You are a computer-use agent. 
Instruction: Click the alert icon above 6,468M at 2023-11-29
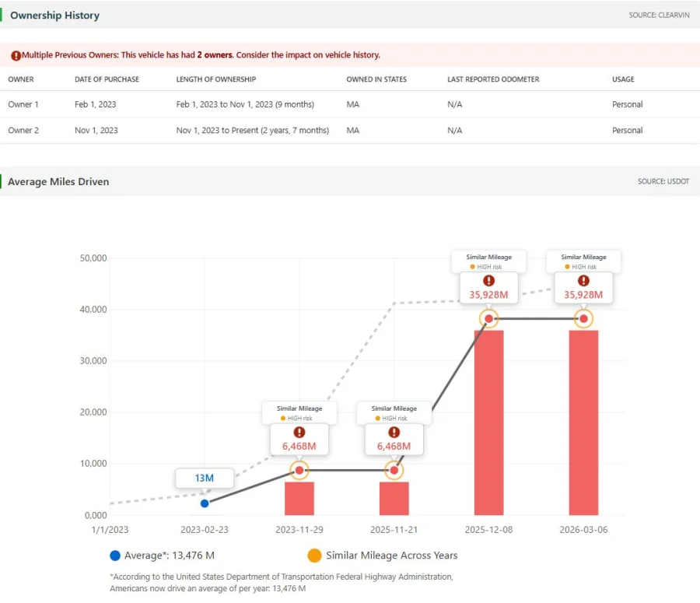click(299, 432)
